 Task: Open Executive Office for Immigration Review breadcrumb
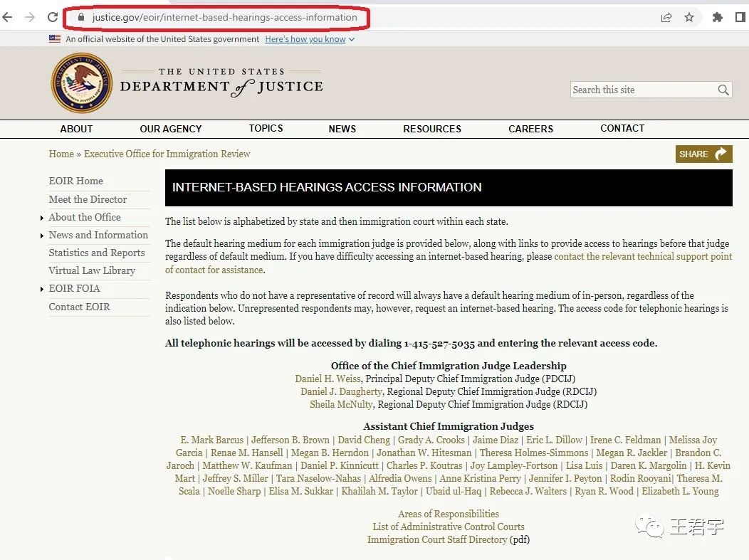167,154
